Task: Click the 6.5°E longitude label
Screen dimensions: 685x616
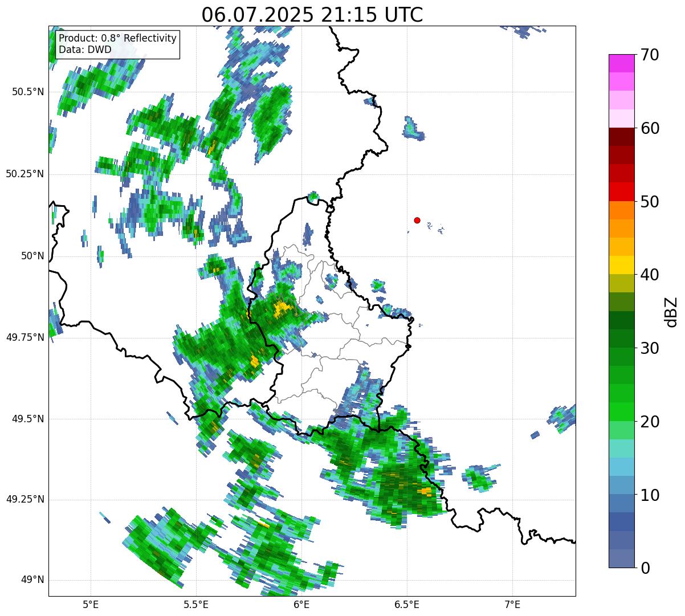Action: pyautogui.click(x=407, y=605)
